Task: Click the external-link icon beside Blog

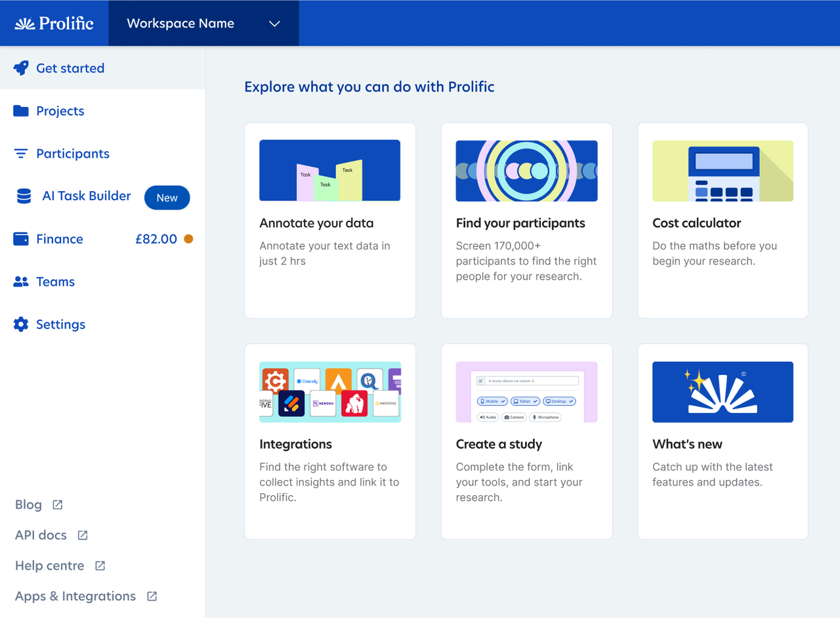Action: [56, 505]
